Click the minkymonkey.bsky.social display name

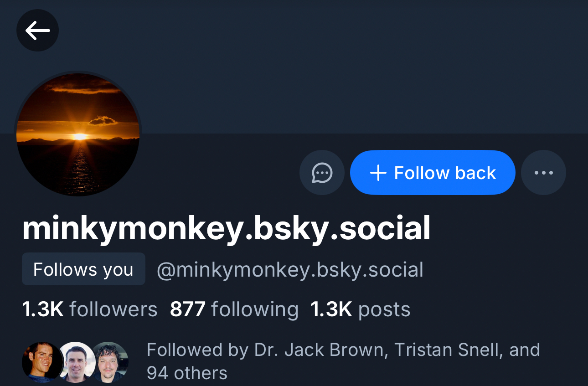(226, 228)
